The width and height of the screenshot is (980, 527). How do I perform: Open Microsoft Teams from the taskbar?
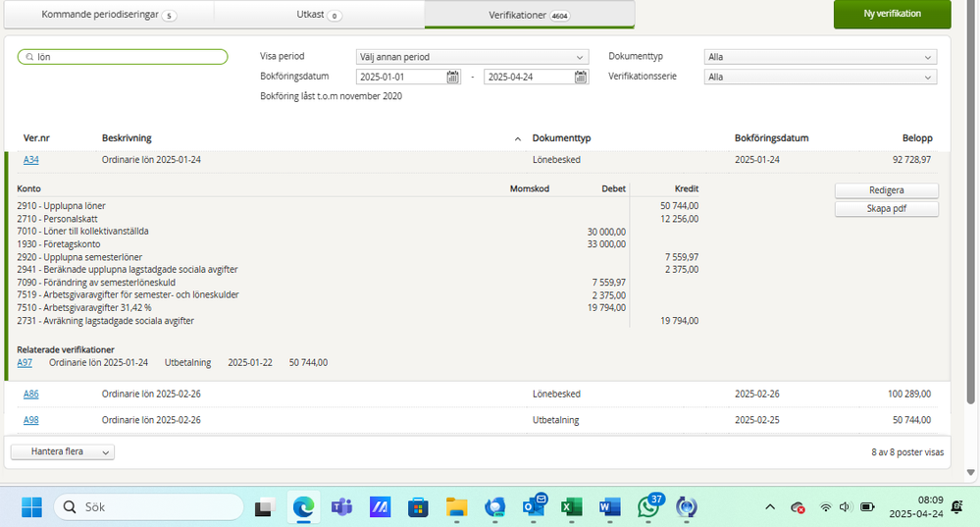[341, 507]
